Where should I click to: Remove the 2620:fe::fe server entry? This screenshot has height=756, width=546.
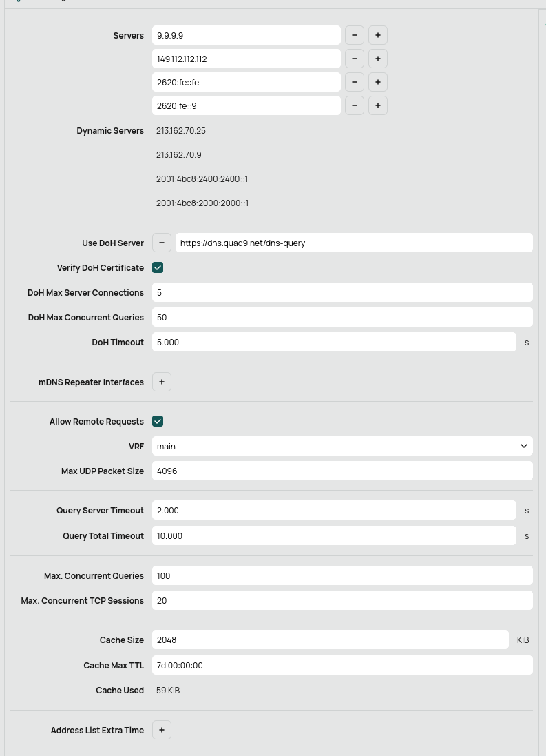tap(355, 82)
